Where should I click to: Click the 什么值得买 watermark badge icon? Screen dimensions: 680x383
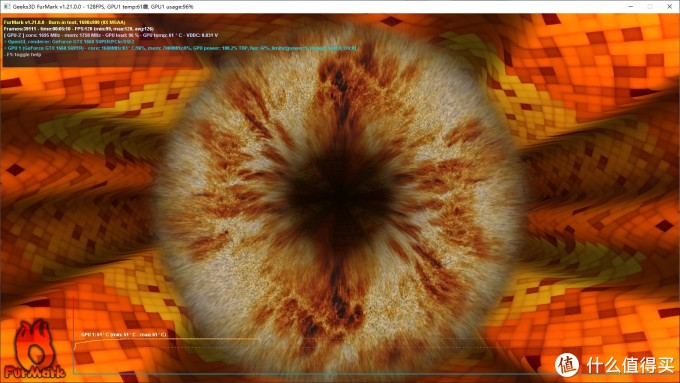pyautogui.click(x=567, y=365)
